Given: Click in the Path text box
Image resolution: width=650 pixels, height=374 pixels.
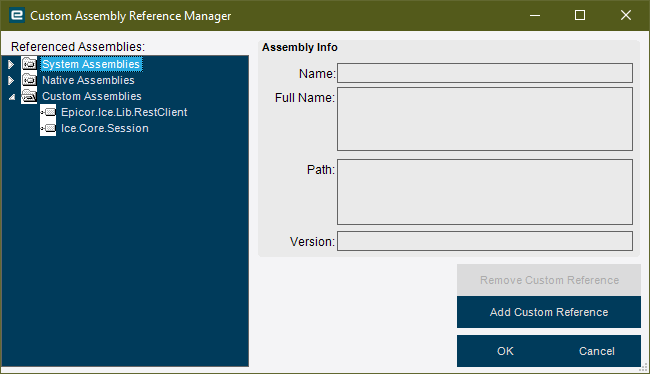Looking at the screenshot, I should (485, 192).
